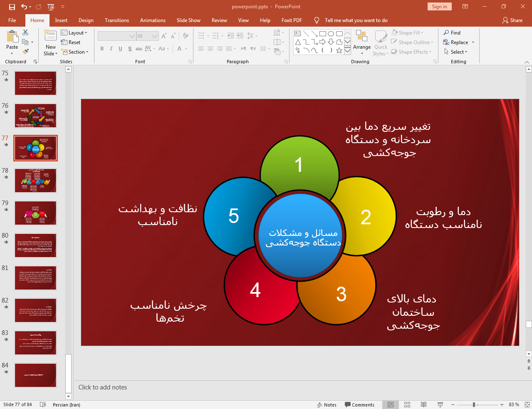
Task: Select slide 78 thumbnail
Action: tap(36, 181)
